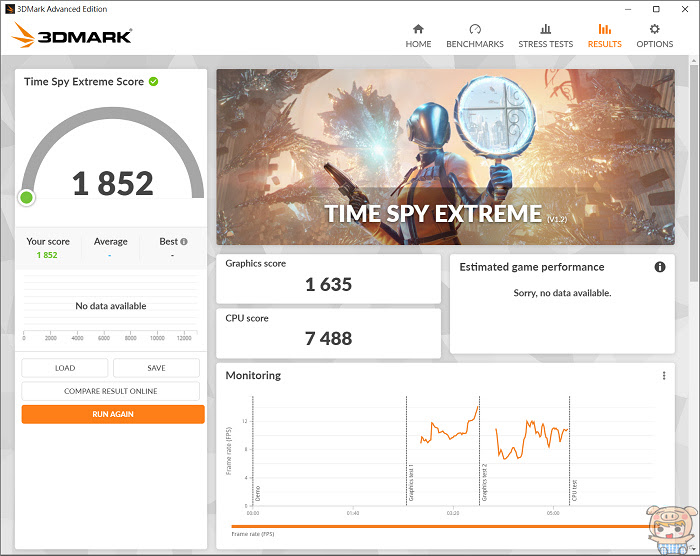Click the Frame rate (FPS) legend label
Image resolution: width=700 pixels, height=556 pixels.
(253, 534)
